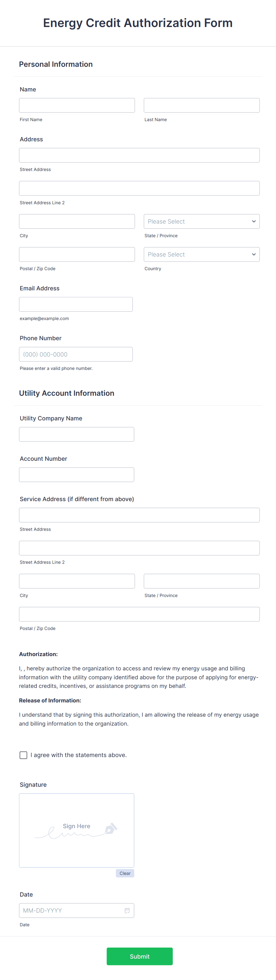Open the calendar picker on the Date field

128,910
